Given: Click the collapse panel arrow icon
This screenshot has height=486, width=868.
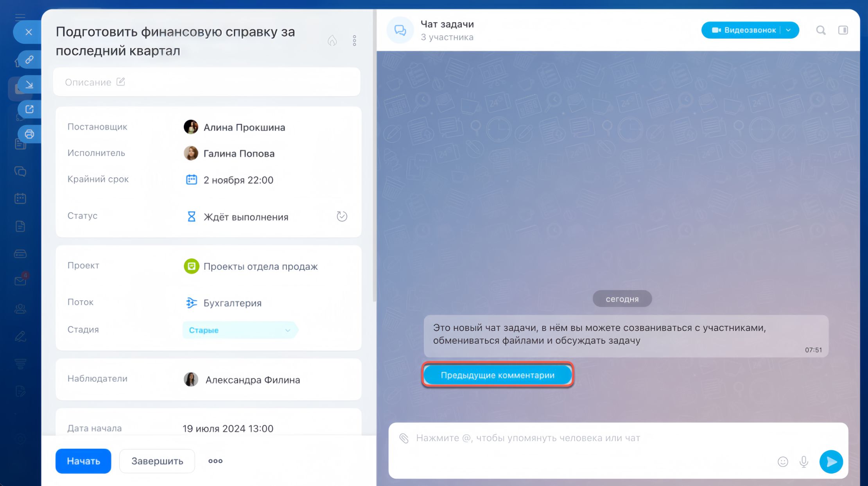Looking at the screenshot, I should (x=29, y=84).
